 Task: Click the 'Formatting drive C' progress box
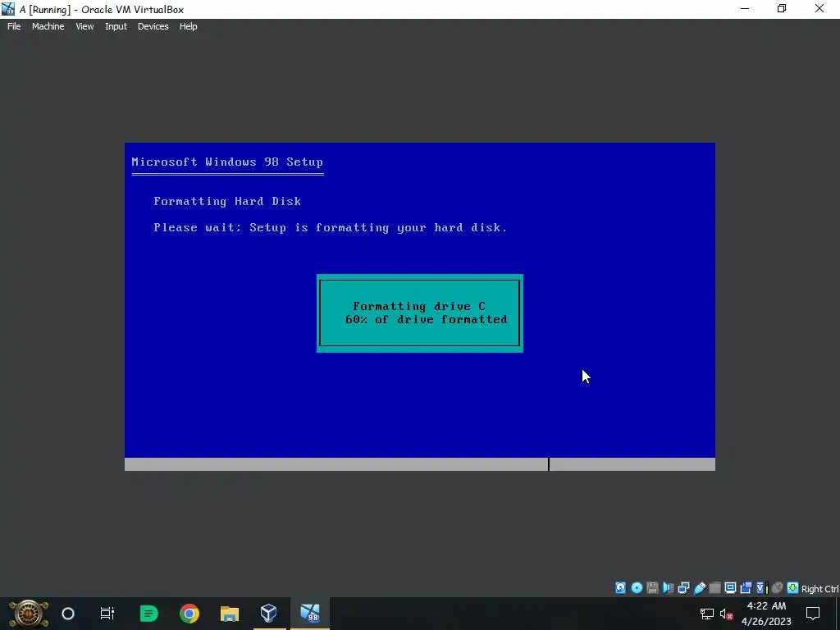tap(419, 313)
